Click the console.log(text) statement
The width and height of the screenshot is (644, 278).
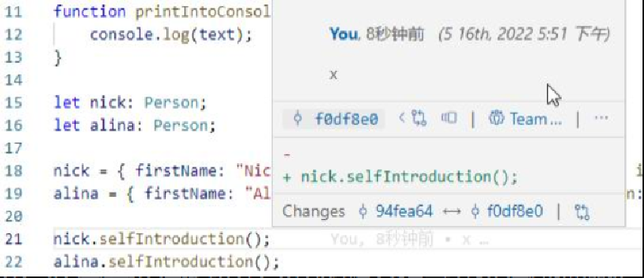[x=170, y=35]
